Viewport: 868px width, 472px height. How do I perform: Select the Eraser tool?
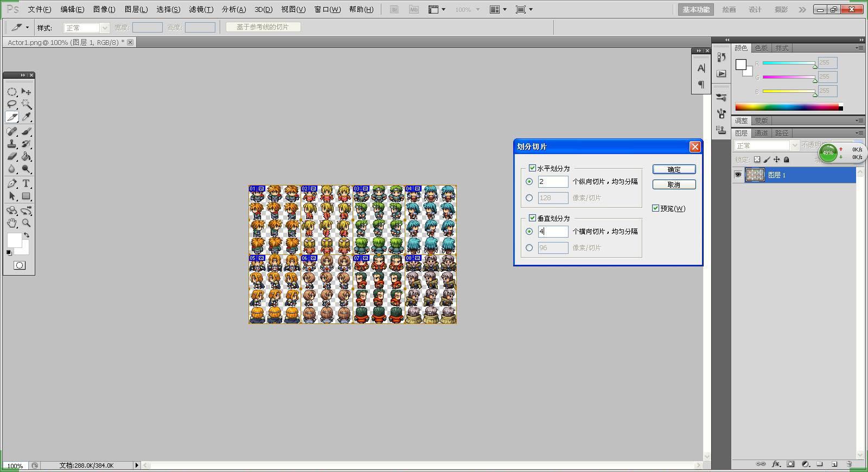click(x=12, y=156)
